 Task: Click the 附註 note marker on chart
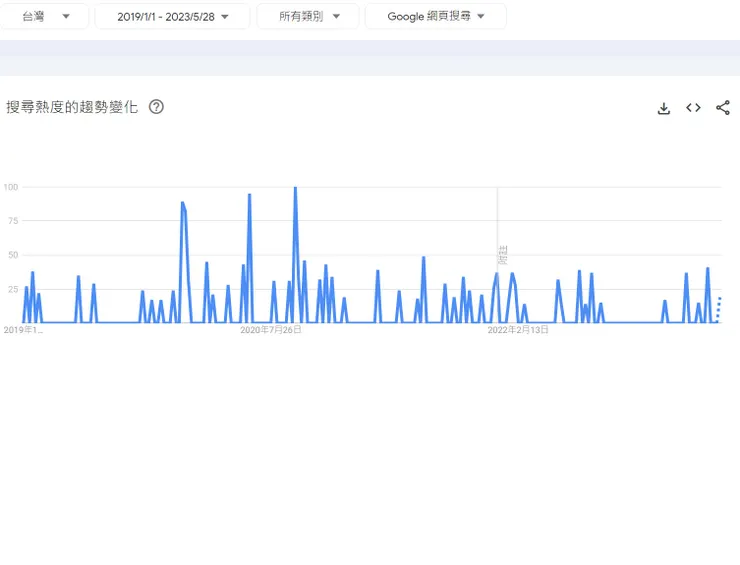tap(502, 255)
